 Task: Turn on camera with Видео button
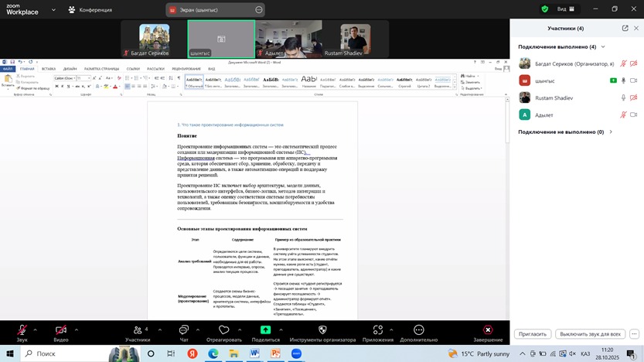tap(60, 330)
